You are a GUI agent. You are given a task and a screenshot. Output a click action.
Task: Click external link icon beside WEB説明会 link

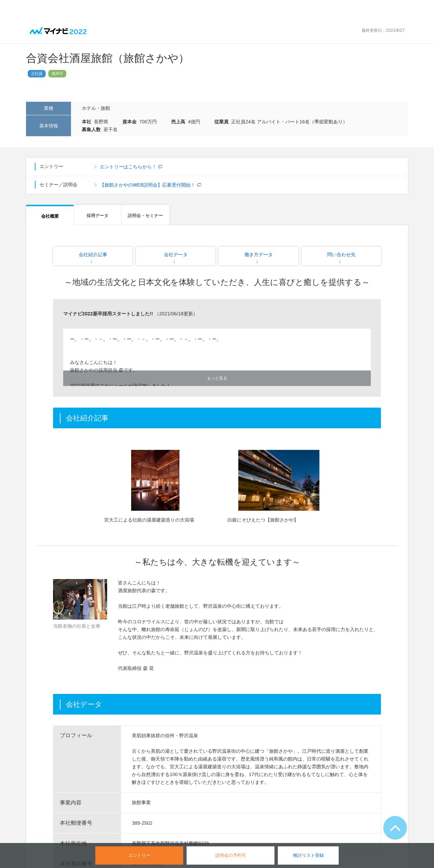(x=199, y=185)
